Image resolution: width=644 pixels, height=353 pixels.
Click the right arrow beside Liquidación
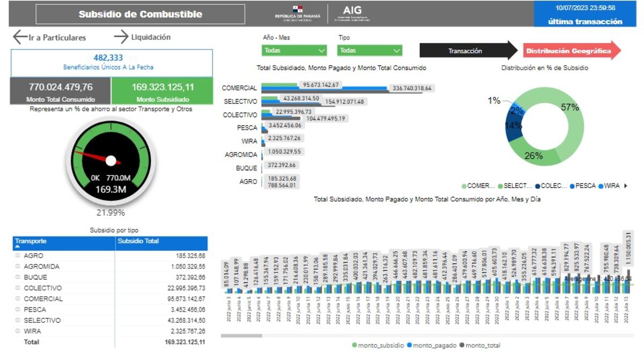click(121, 37)
